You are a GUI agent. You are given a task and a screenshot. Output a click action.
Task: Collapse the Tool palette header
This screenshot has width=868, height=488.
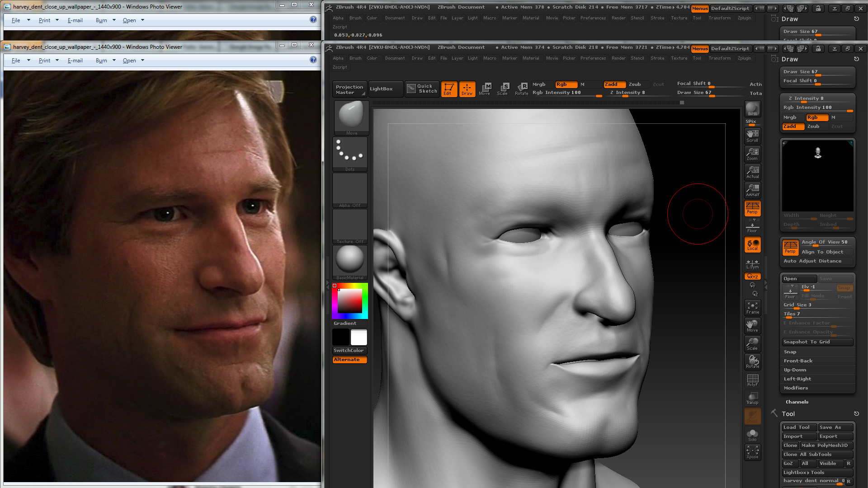coord(788,414)
